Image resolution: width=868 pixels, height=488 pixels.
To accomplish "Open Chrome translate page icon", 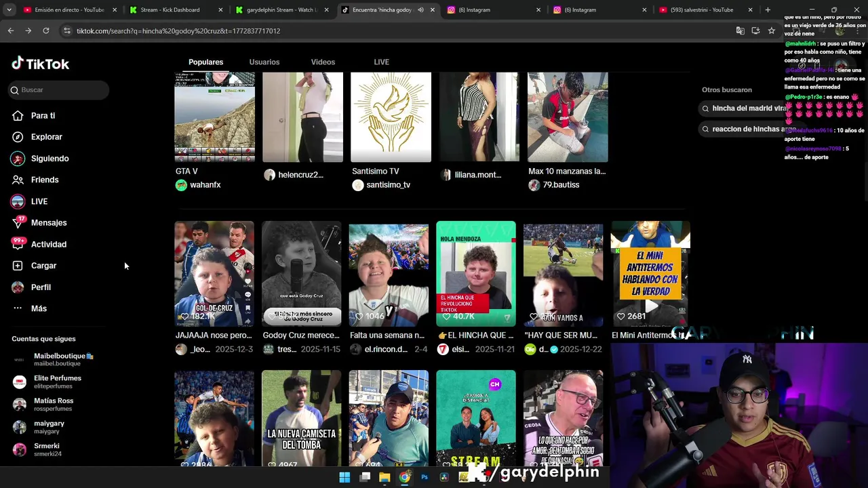I will pos(740,30).
